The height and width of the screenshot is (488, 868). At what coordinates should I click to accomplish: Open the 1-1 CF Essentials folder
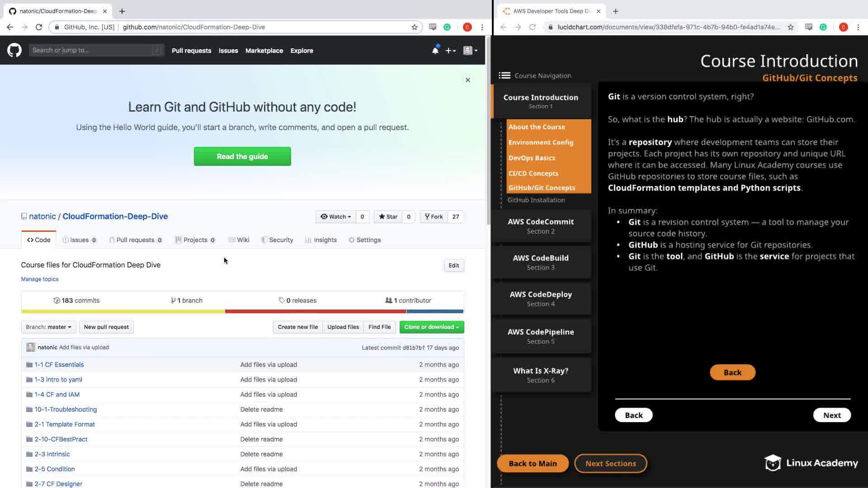coord(59,365)
